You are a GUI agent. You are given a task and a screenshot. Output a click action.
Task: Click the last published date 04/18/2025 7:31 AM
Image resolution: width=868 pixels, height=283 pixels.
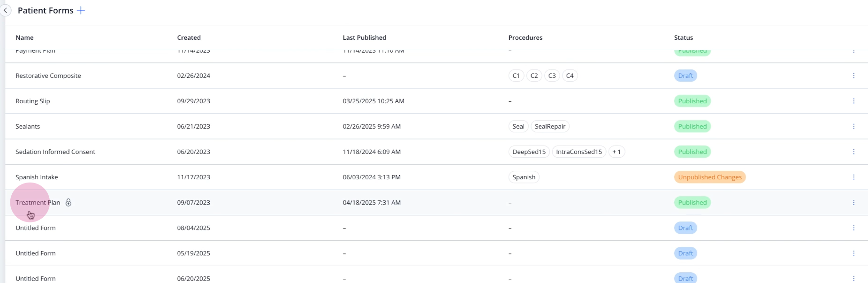(x=372, y=202)
